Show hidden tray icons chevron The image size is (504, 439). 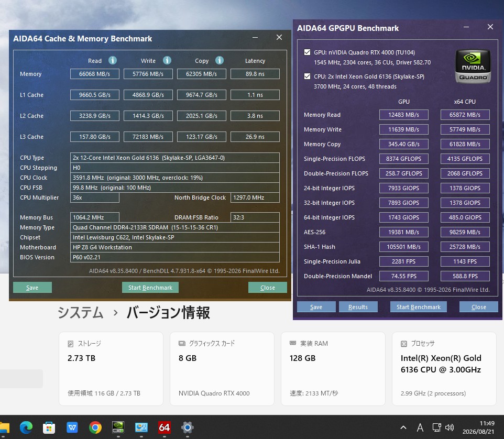pos(403,427)
